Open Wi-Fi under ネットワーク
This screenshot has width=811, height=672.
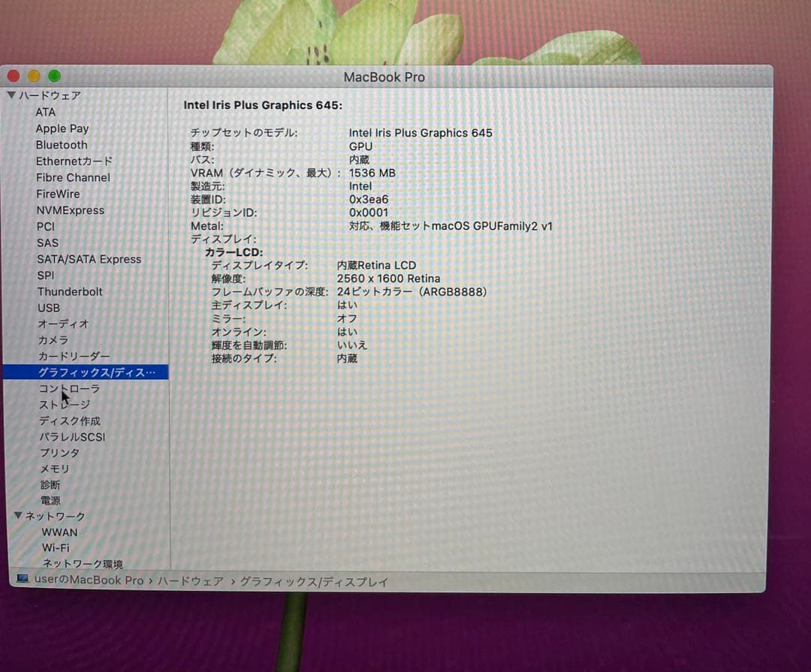coord(56,548)
